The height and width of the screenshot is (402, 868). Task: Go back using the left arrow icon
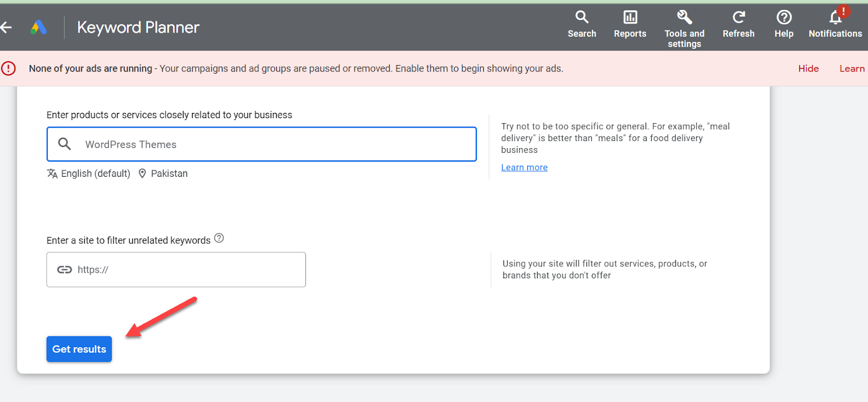pos(6,27)
